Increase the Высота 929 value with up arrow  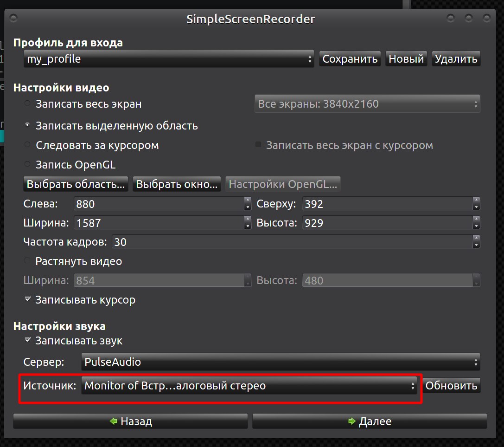(476, 219)
